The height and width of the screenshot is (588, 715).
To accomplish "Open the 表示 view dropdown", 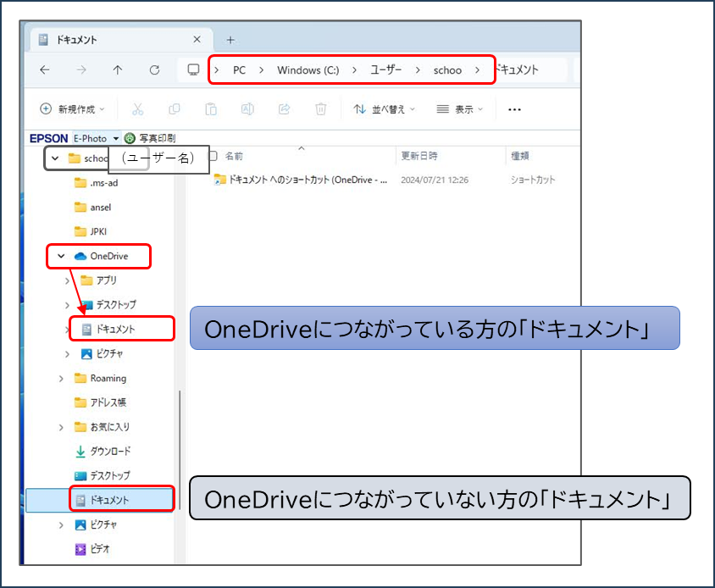I will (459, 109).
